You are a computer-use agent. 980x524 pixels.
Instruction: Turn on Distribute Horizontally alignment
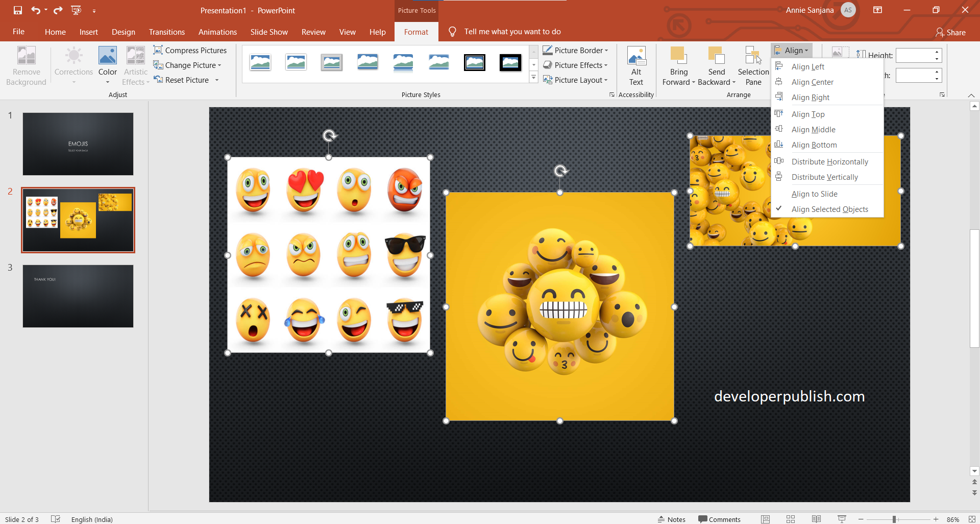coord(829,161)
